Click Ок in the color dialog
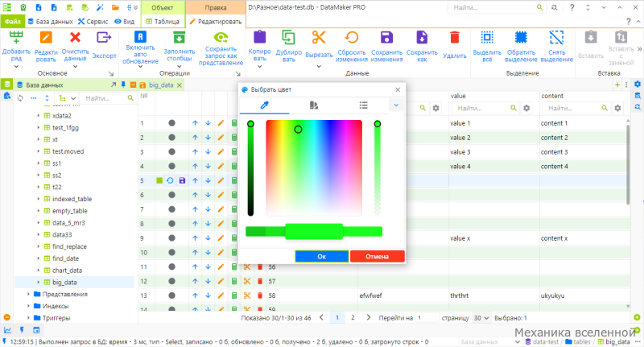Image resolution: width=644 pixels, height=347 pixels. coord(321,256)
